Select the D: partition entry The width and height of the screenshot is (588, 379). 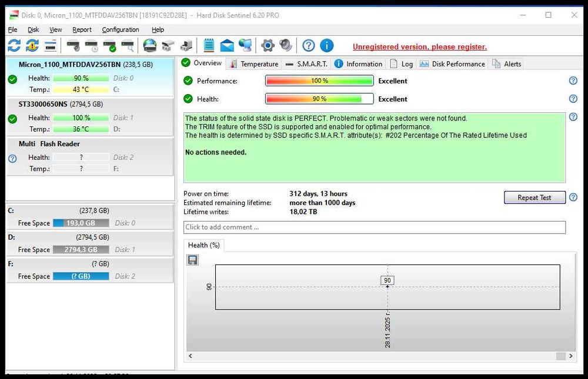coord(90,243)
